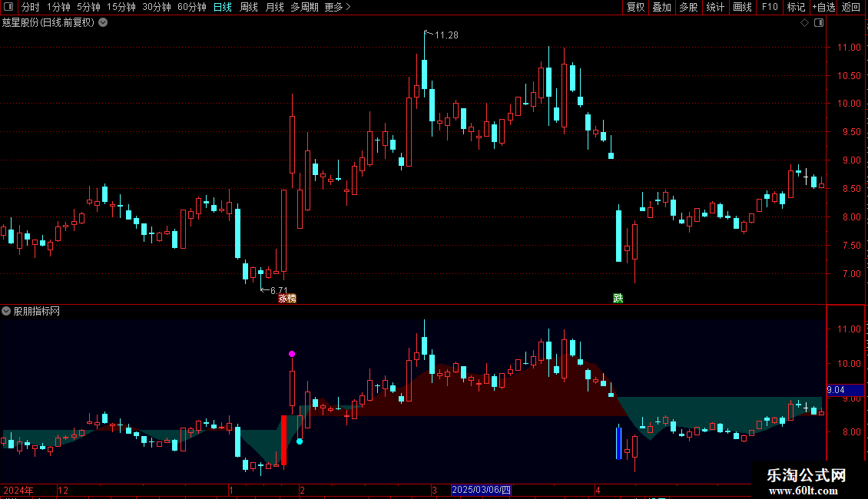Click the 8.50 level on main price axis
Screen dimensions: 868x499
point(851,189)
